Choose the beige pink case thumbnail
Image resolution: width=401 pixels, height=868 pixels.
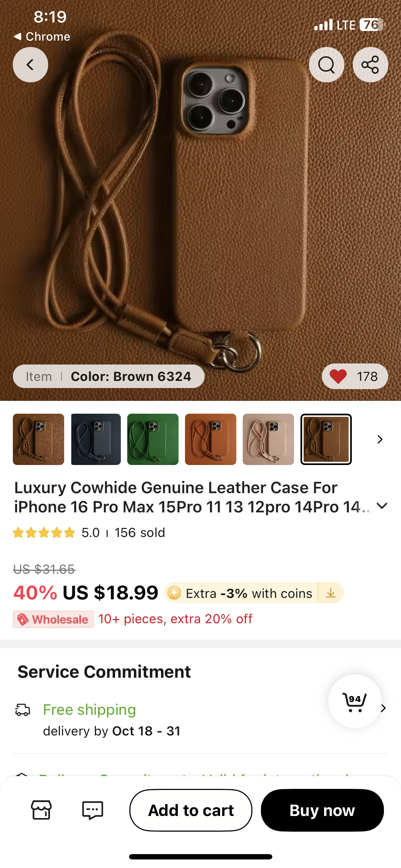(268, 439)
